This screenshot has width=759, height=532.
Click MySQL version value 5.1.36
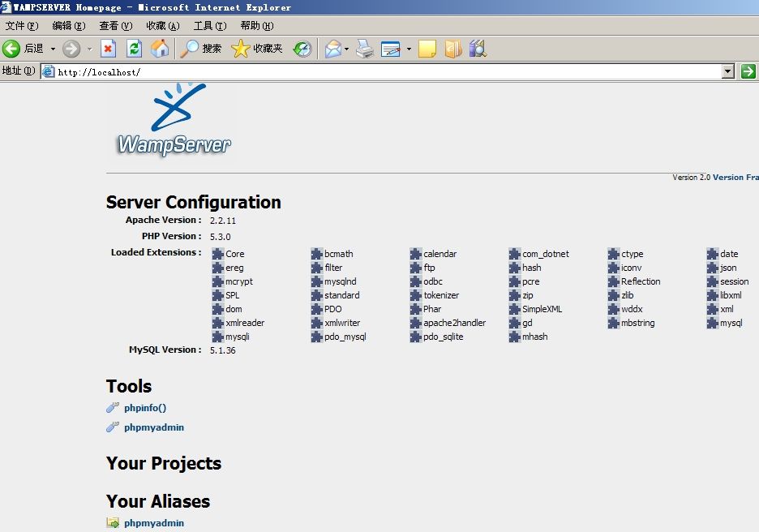(x=223, y=350)
